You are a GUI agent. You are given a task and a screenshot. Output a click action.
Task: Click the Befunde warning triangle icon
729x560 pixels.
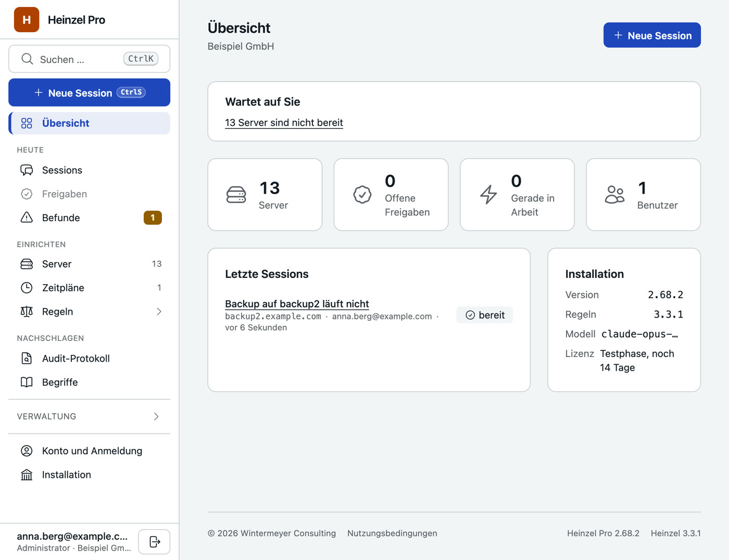27,218
